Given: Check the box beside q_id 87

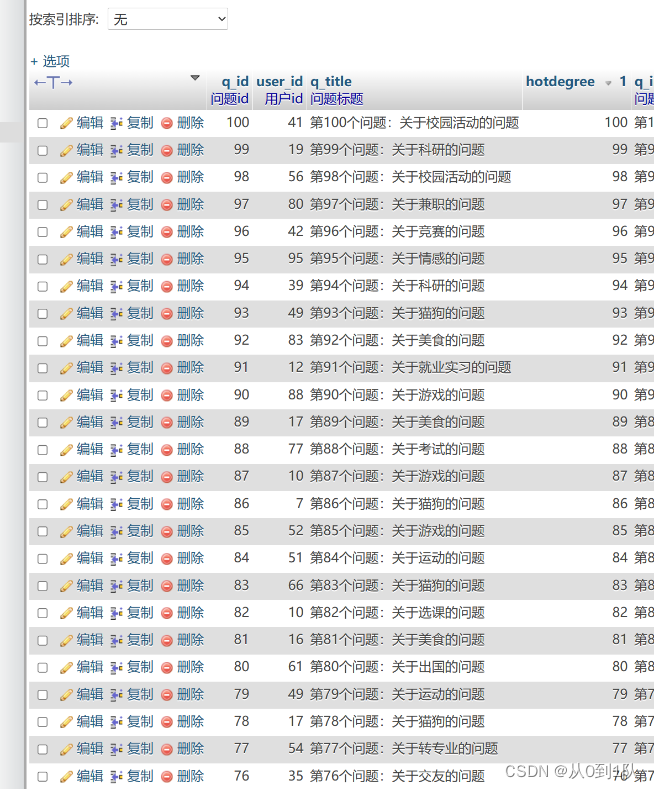Looking at the screenshot, I should point(43,477).
